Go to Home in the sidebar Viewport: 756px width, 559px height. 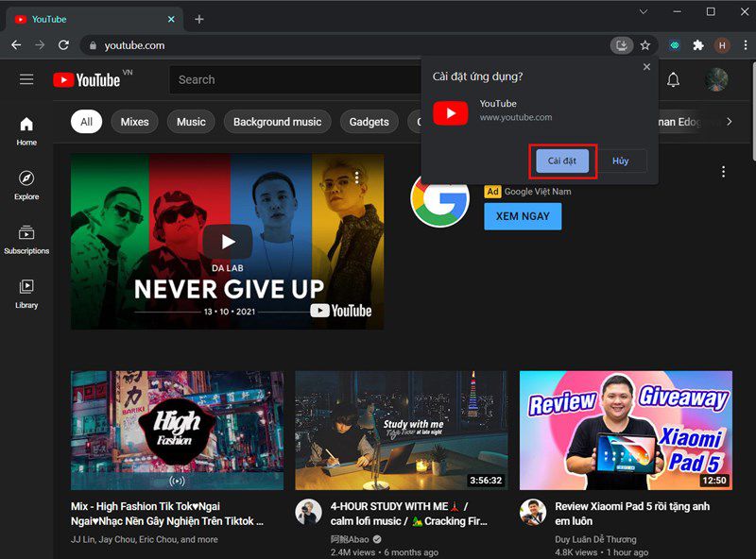point(26,131)
